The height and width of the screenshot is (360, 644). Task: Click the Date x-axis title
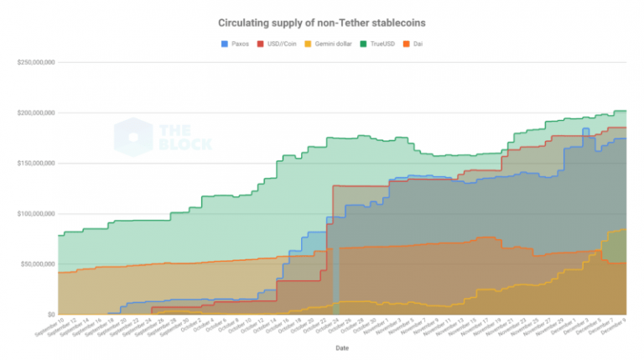342,348
